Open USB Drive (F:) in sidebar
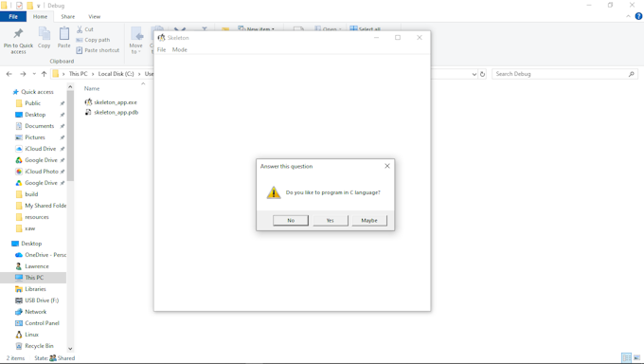 [37, 300]
